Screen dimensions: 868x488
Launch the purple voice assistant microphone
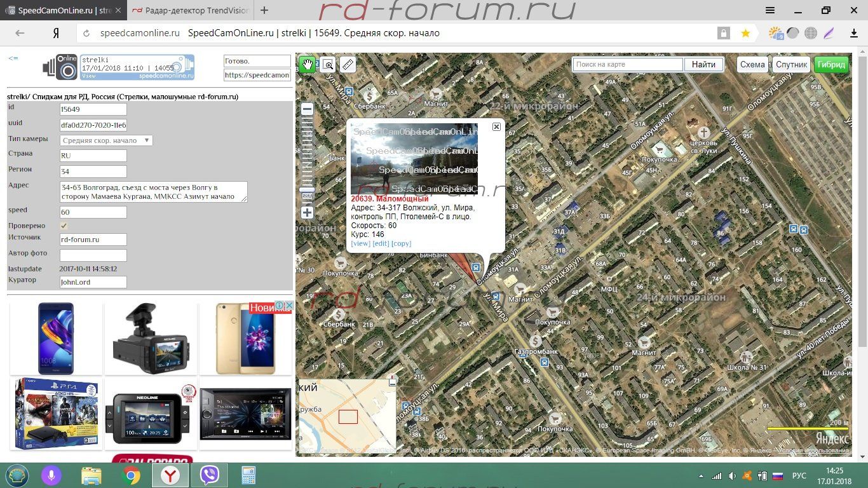[x=51, y=475]
